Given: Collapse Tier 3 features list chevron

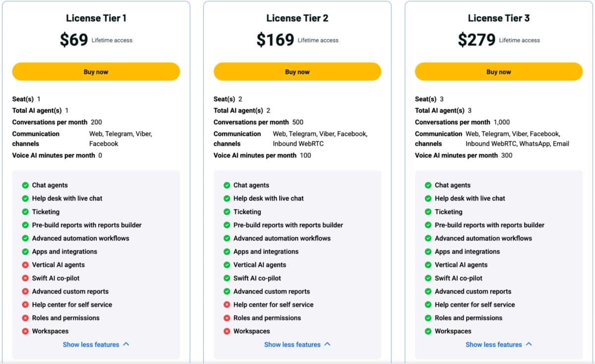Looking at the screenshot, I should 529,344.
